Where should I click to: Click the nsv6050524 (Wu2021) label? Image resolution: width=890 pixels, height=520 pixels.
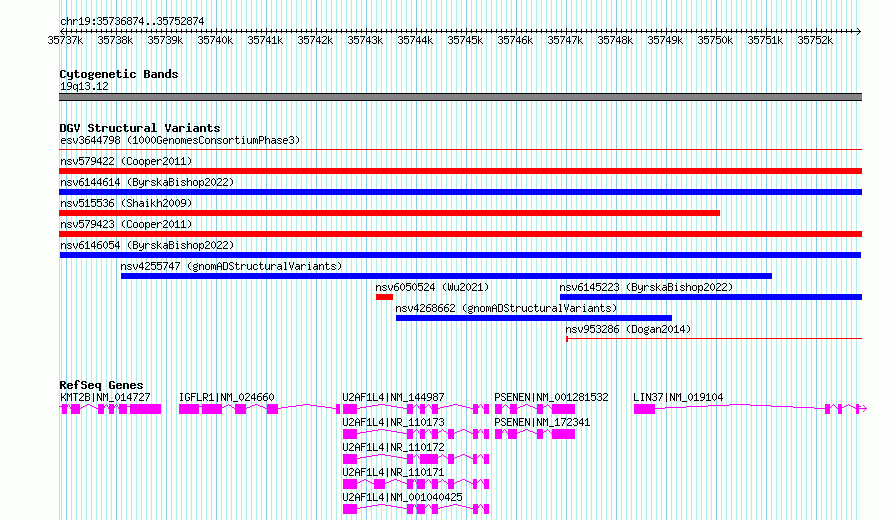[x=432, y=287]
